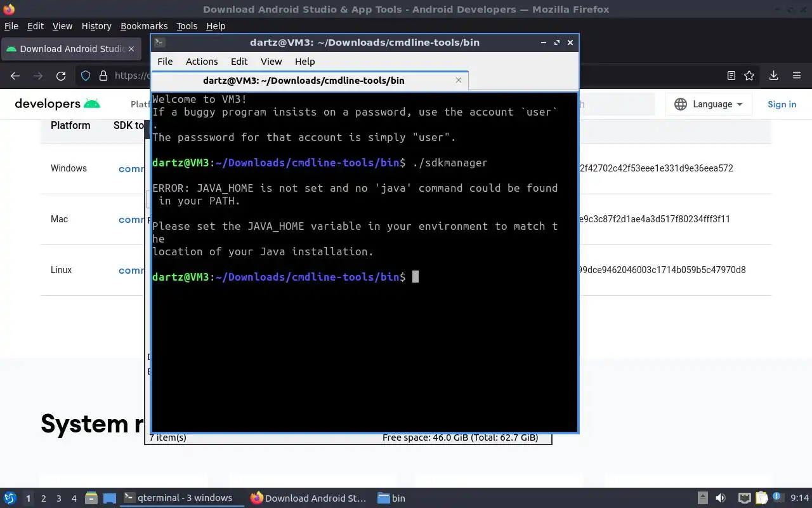This screenshot has height=508, width=812.
Task: Open Firefox Bookmarks menu
Action: pos(144,26)
